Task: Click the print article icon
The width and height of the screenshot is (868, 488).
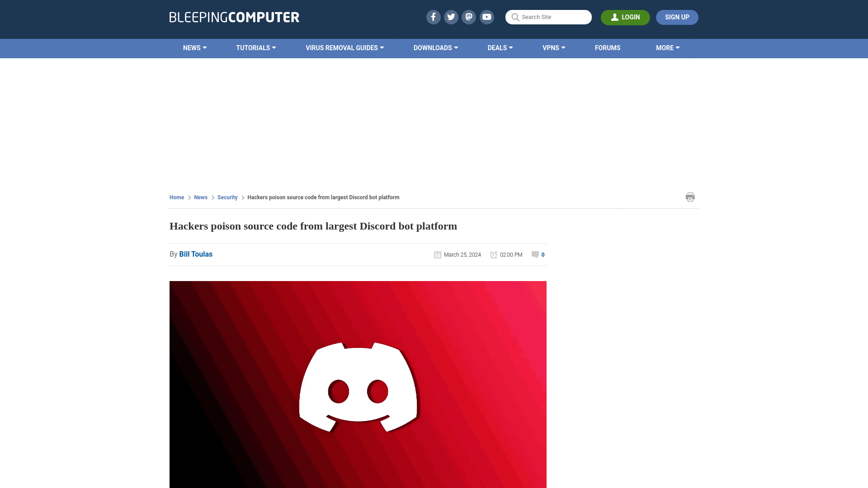Action: 690,197
